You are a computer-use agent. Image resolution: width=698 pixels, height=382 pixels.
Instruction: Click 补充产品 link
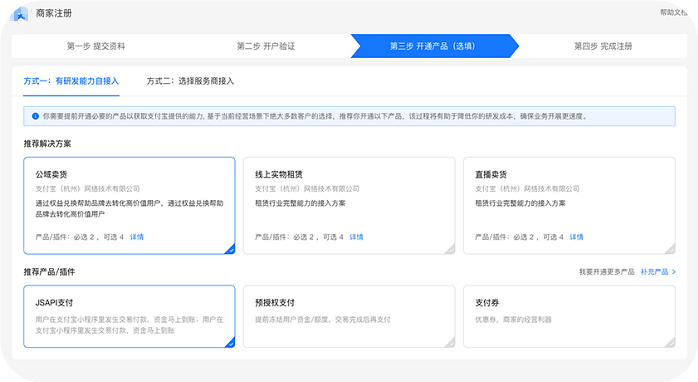click(x=654, y=272)
